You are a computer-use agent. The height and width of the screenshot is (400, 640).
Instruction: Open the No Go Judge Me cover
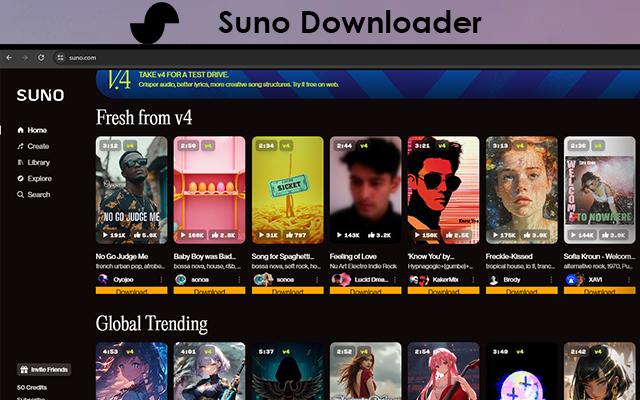(131, 190)
